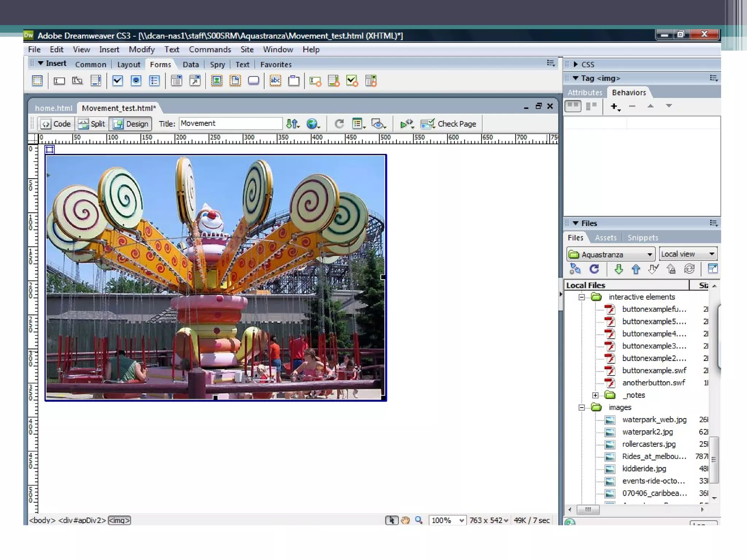Open the Commands menu
Viewport: 747px width, 560px height.
pyautogui.click(x=210, y=50)
